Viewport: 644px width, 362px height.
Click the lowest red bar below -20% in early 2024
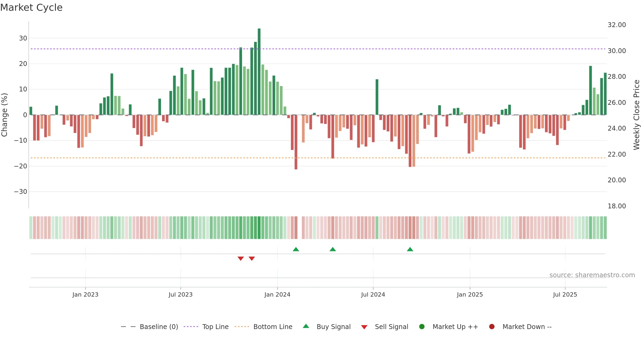coord(296,142)
